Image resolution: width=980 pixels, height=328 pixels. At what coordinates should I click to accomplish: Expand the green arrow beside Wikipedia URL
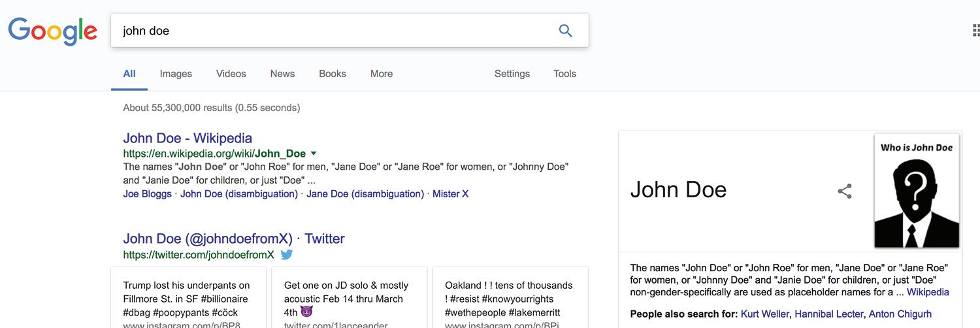(x=314, y=154)
